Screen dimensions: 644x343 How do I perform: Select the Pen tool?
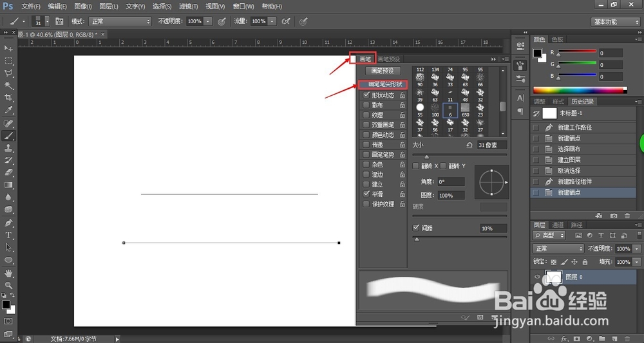[x=8, y=223]
